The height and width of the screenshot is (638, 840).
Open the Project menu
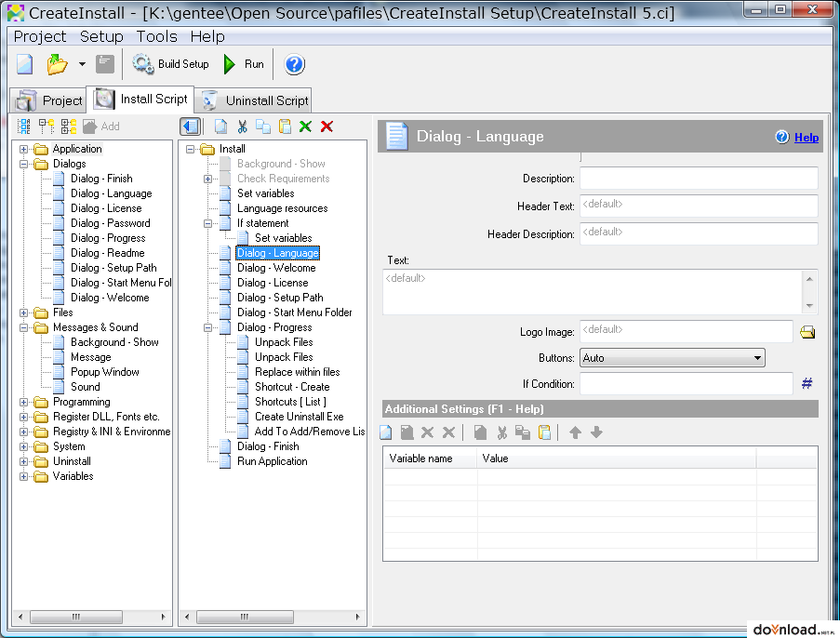(x=40, y=36)
